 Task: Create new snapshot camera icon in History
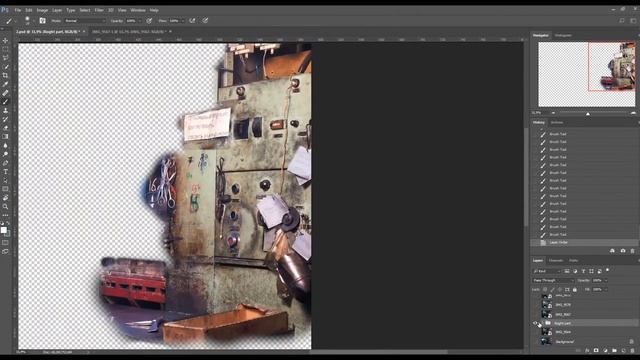click(x=623, y=251)
